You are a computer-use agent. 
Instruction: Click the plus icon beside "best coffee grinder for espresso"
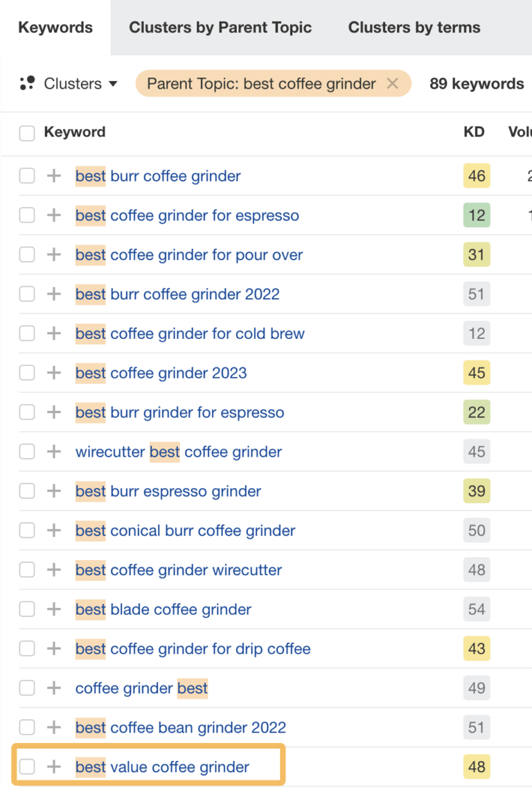(x=53, y=216)
